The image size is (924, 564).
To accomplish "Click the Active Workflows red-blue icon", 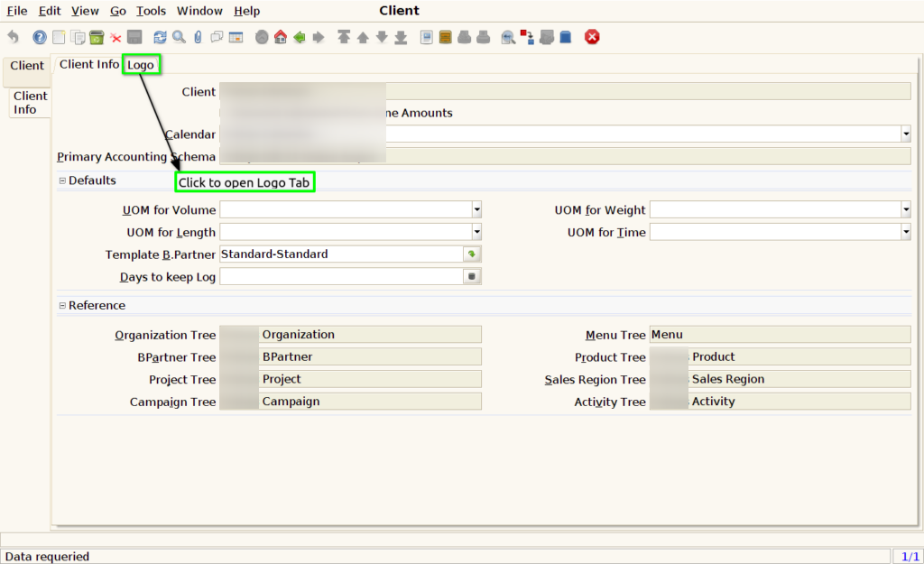I will (x=527, y=37).
